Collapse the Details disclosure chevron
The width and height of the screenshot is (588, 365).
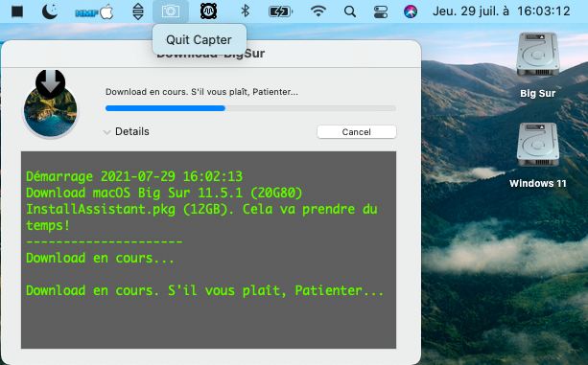coord(106,132)
